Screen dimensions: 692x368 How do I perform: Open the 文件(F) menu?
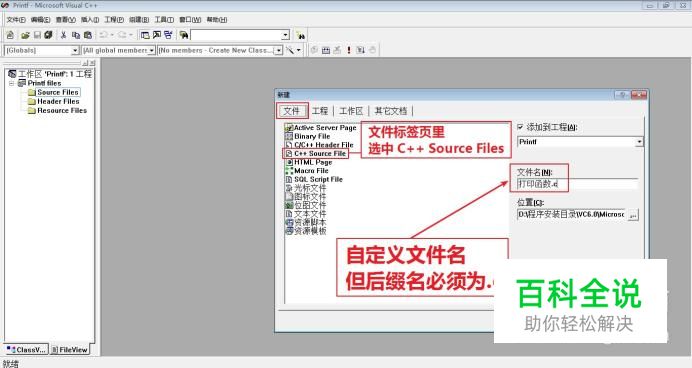[16, 20]
